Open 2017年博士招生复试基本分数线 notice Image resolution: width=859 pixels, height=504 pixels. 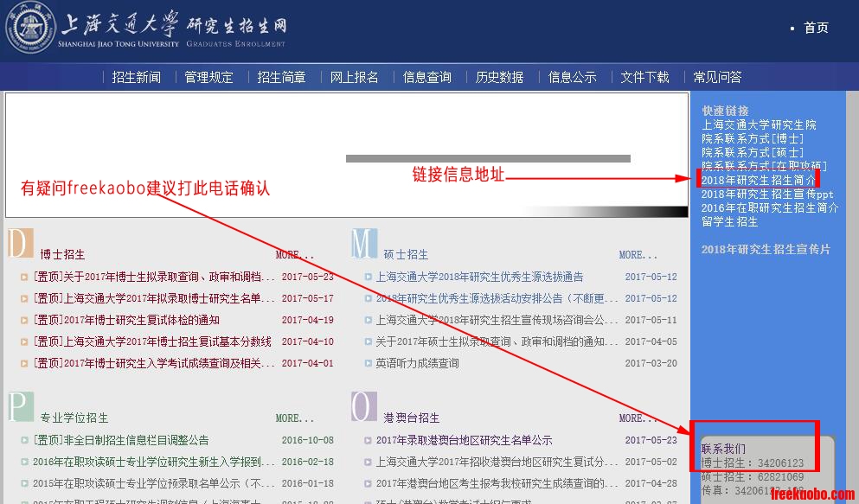[152, 342]
